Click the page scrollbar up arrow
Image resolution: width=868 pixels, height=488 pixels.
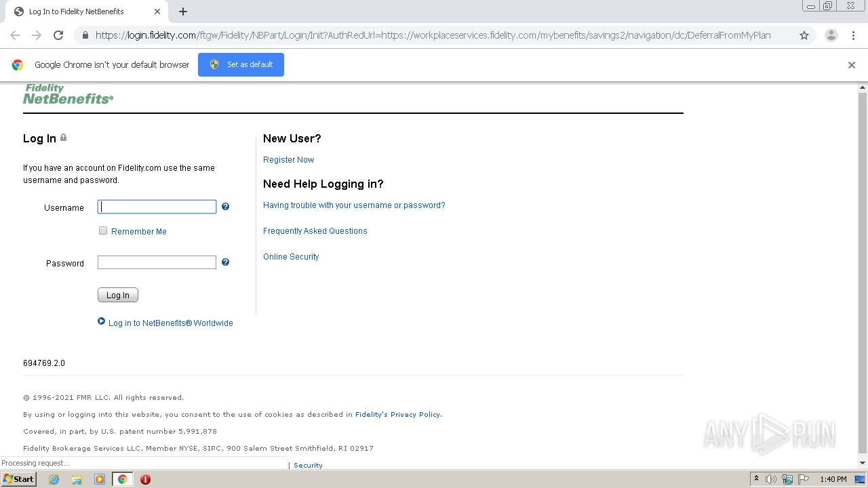[863, 88]
